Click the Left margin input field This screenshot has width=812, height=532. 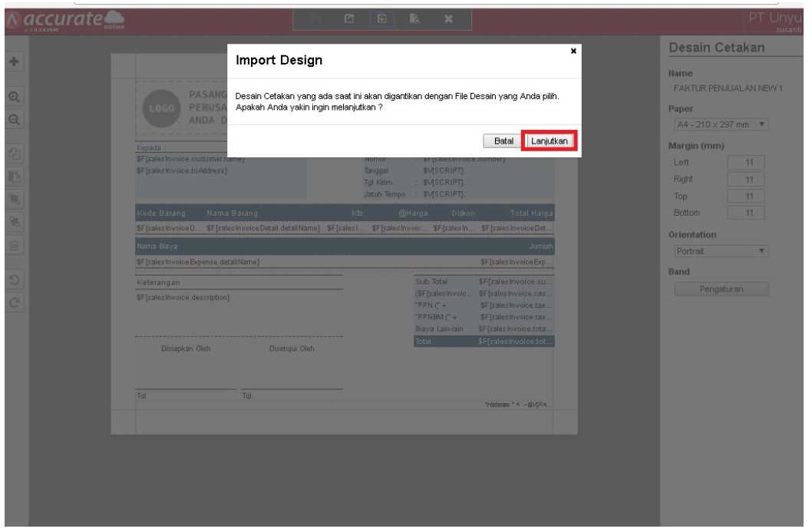(x=745, y=162)
